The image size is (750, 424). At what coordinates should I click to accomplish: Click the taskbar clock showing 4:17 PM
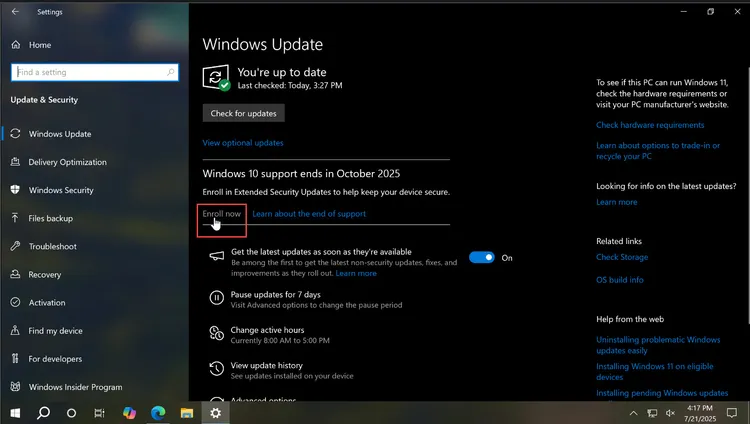click(700, 413)
